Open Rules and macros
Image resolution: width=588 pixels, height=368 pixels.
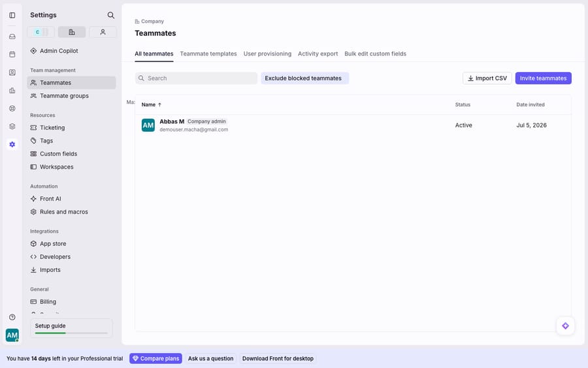click(71, 212)
